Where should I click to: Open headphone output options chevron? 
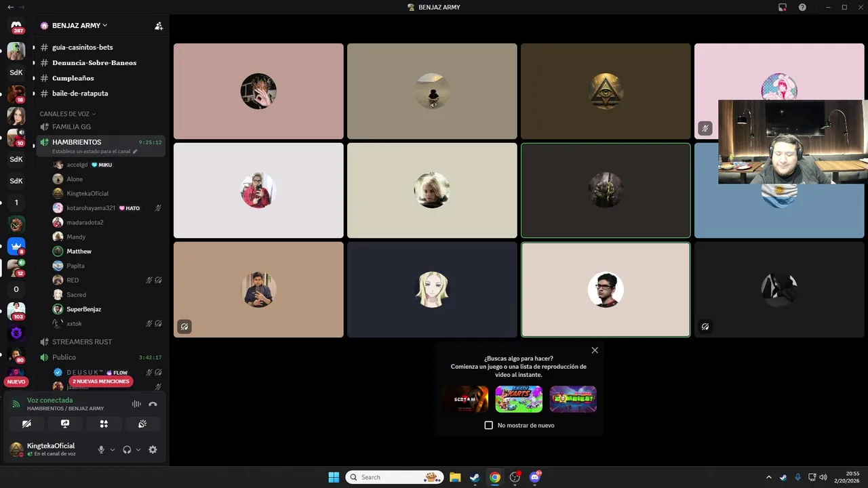(x=138, y=449)
